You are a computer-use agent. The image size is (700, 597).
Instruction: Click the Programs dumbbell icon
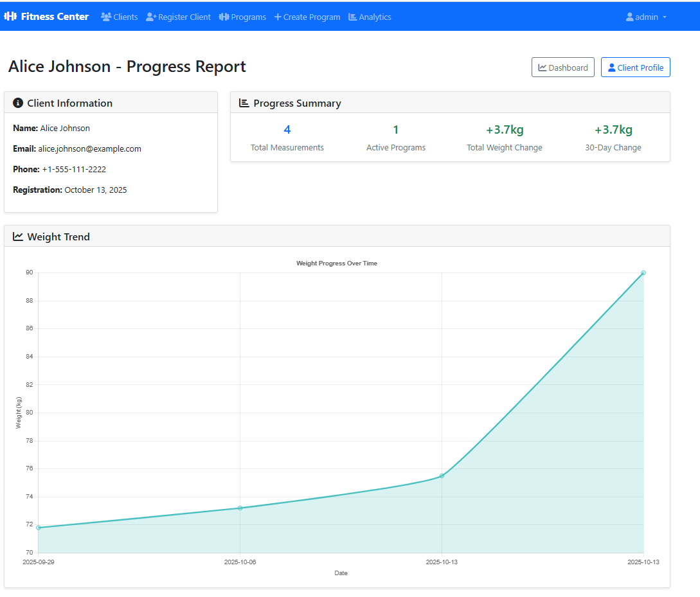[x=224, y=17]
